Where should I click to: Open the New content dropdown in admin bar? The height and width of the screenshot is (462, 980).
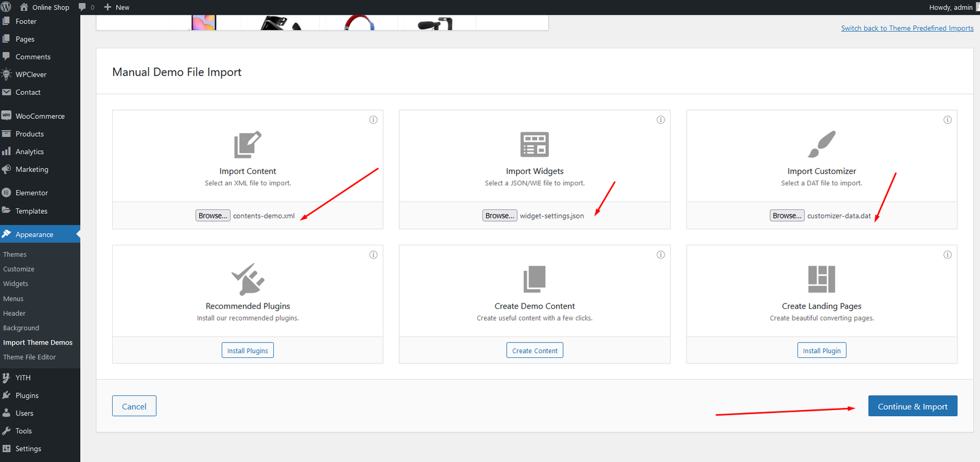pyautogui.click(x=117, y=7)
